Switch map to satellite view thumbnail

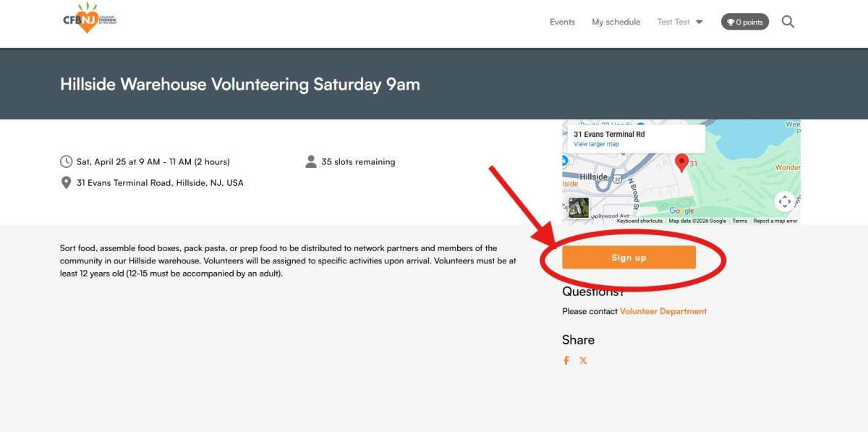[579, 208]
